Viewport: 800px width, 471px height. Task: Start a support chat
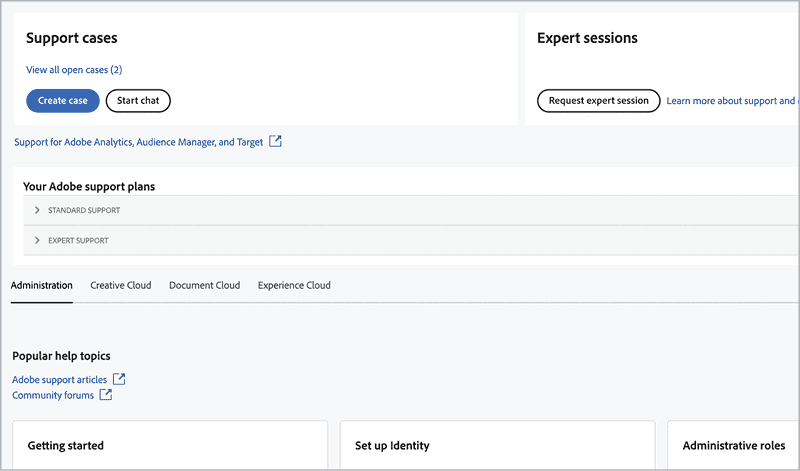click(138, 101)
